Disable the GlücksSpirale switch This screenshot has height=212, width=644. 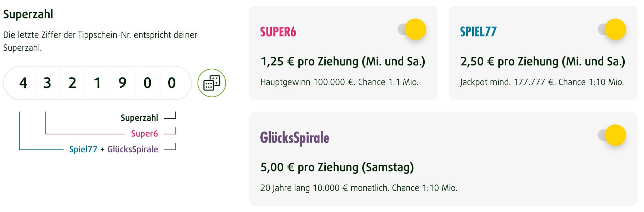click(x=612, y=135)
